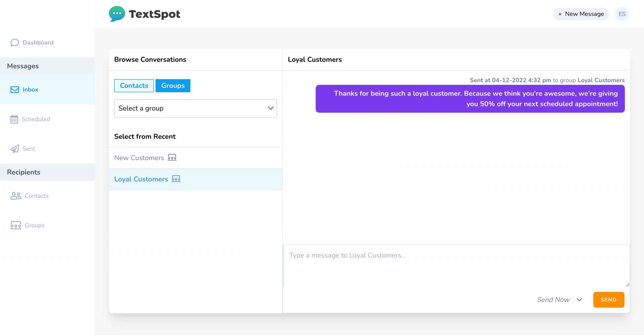The height and width of the screenshot is (335, 644).
Task: Click the Scheduled calendar icon
Action: coord(14,119)
